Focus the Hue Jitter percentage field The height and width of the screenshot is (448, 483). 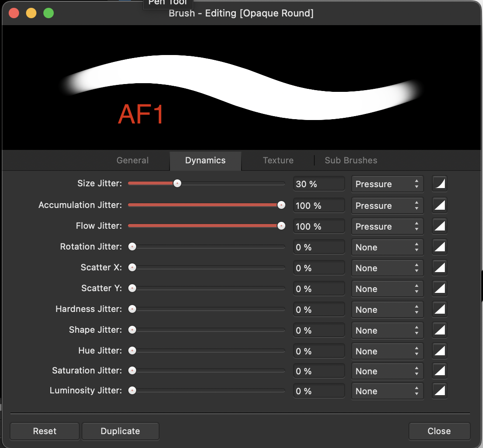319,351
